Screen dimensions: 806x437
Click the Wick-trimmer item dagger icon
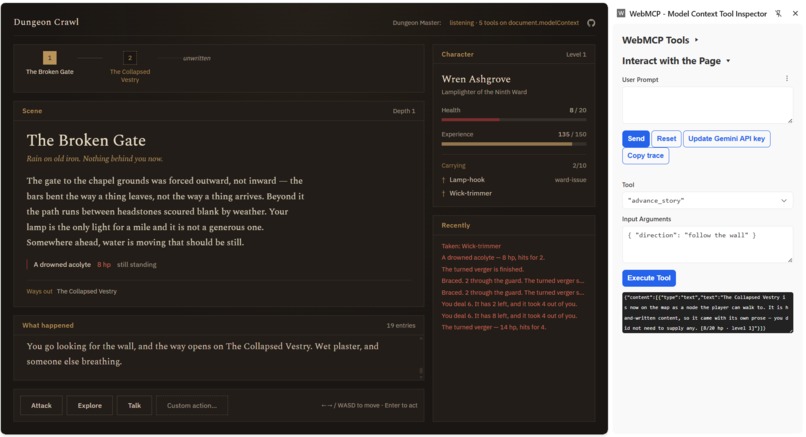(444, 193)
